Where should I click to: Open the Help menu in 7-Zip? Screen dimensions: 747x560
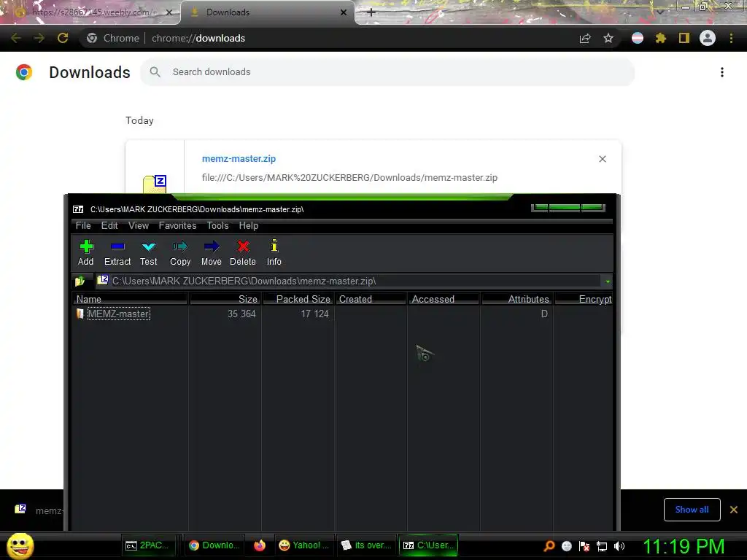[249, 226]
